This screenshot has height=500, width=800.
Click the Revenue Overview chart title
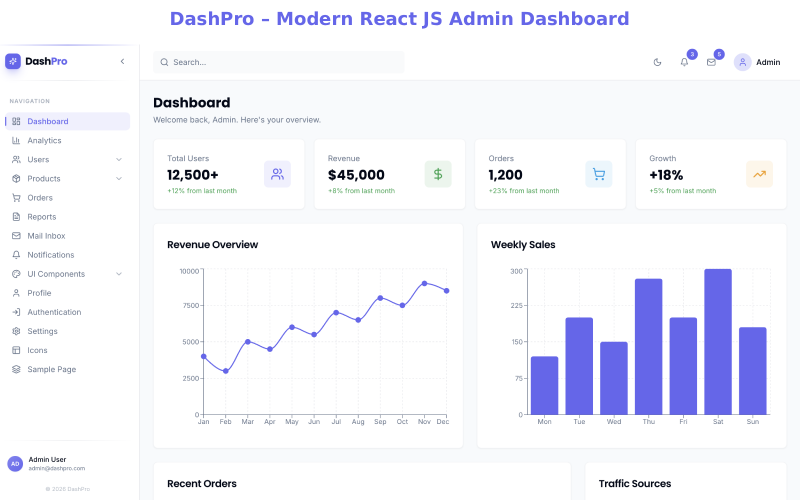click(213, 245)
